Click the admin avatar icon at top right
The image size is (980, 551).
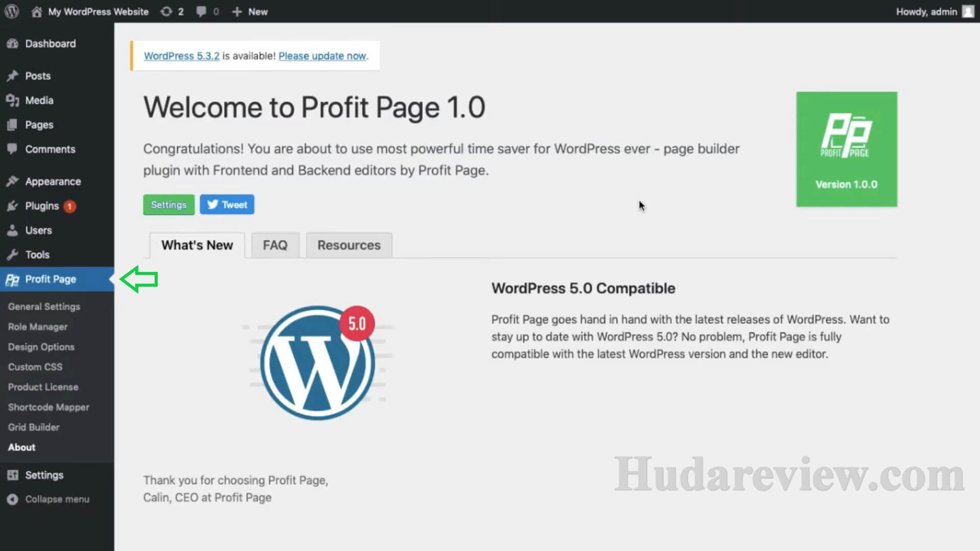click(x=968, y=11)
